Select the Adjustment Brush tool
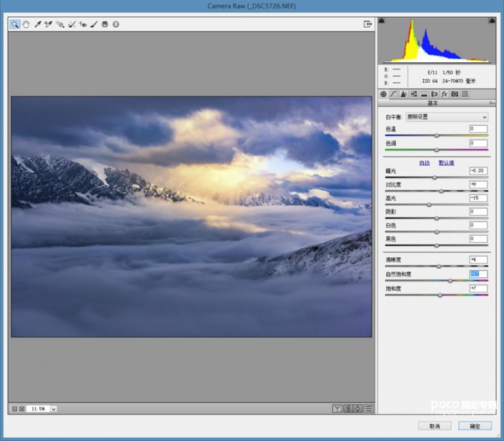Screen dimensions: 504x441 [x=94, y=24]
